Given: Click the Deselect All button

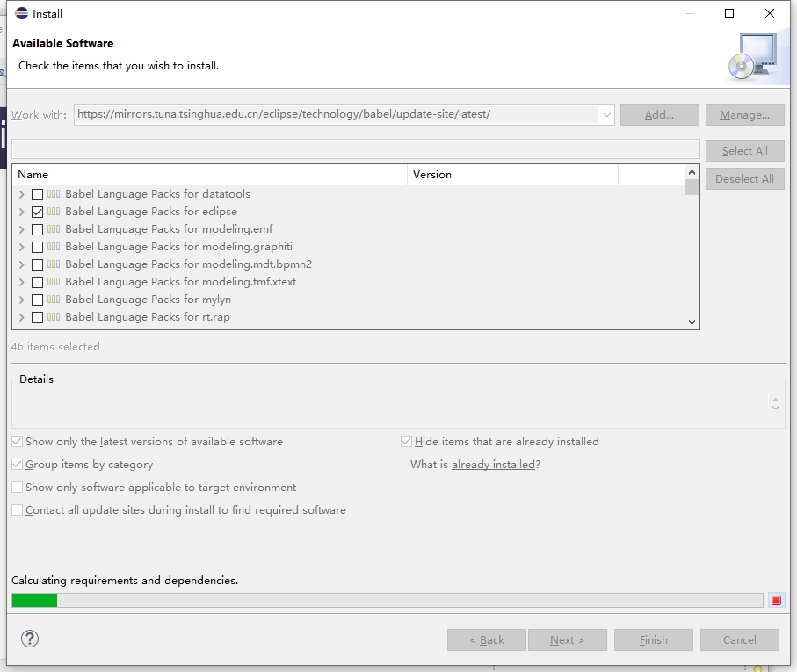Looking at the screenshot, I should (x=744, y=179).
